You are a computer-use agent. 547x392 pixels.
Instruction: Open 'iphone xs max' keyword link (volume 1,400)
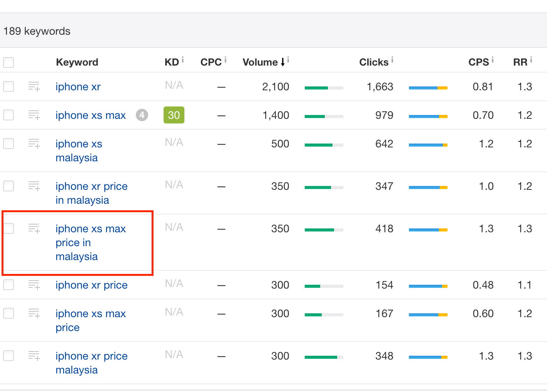91,115
